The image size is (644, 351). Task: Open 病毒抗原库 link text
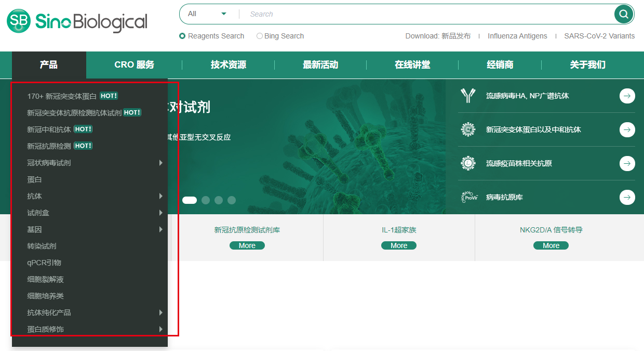click(504, 198)
